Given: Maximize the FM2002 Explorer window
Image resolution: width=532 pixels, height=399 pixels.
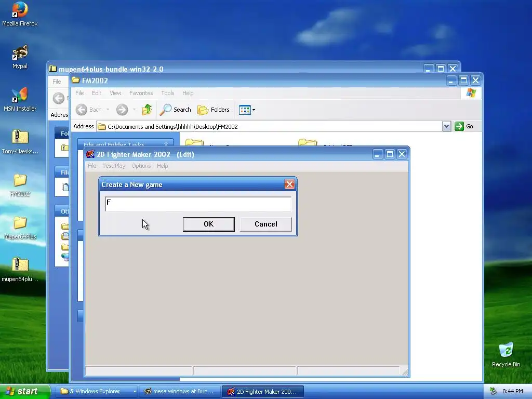Looking at the screenshot, I should point(463,81).
